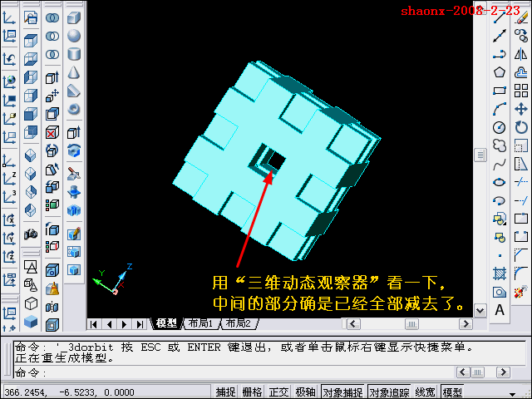
Task: Select the Circle draw tool
Action: point(499,127)
